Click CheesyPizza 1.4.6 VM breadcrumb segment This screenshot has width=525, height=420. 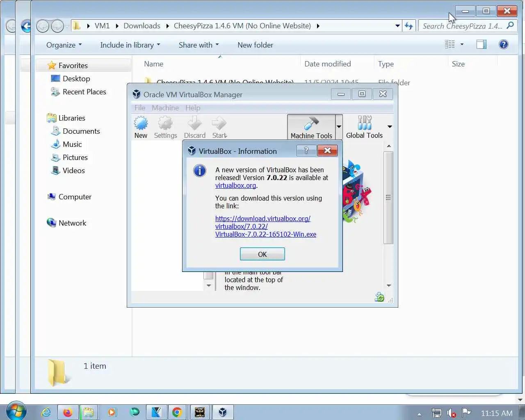pyautogui.click(x=242, y=26)
